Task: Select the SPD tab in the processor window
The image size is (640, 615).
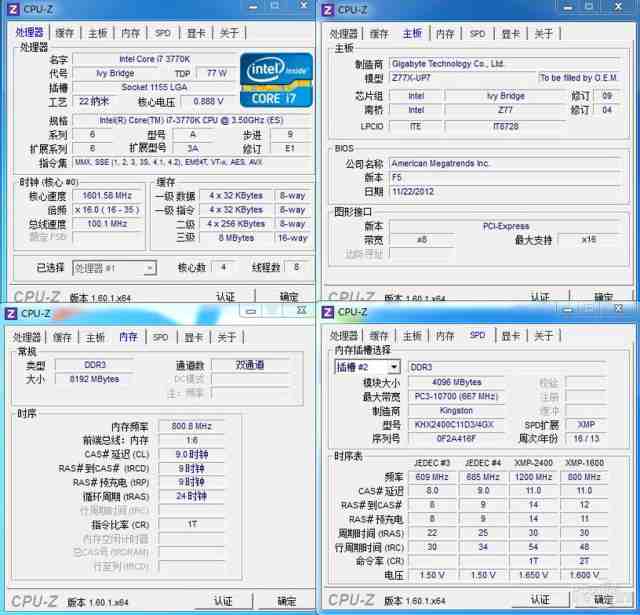Action: 163,33
